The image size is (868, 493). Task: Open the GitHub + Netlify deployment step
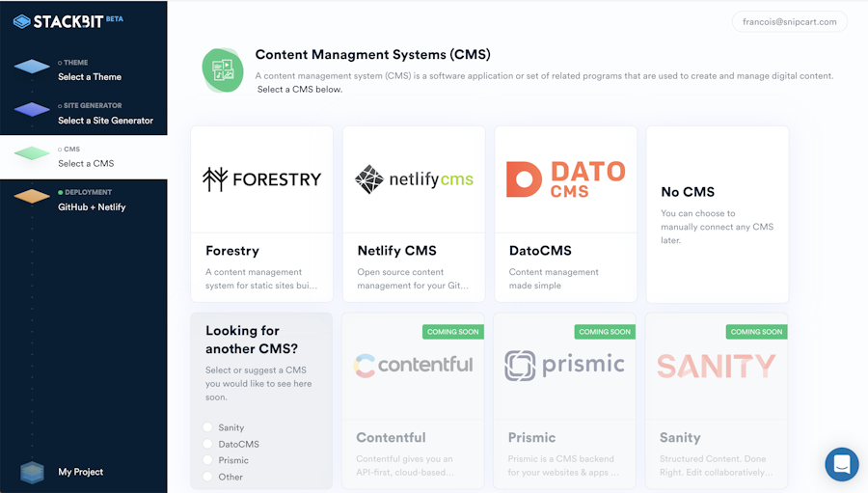click(x=92, y=206)
